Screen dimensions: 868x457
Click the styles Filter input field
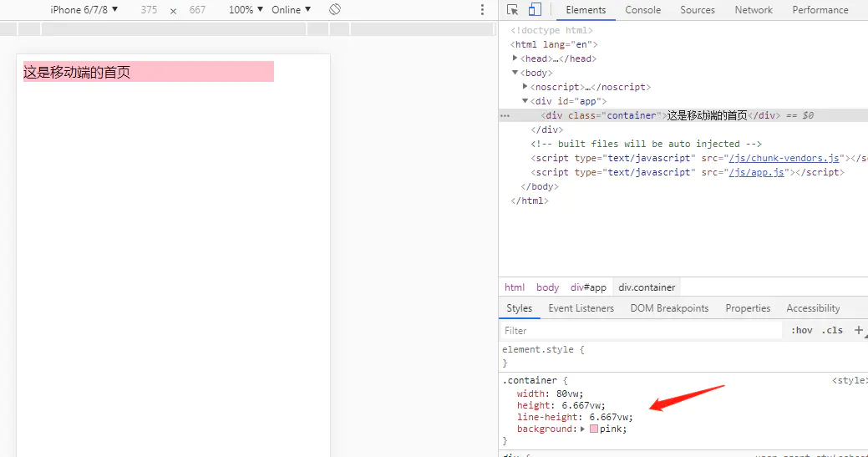tap(641, 330)
